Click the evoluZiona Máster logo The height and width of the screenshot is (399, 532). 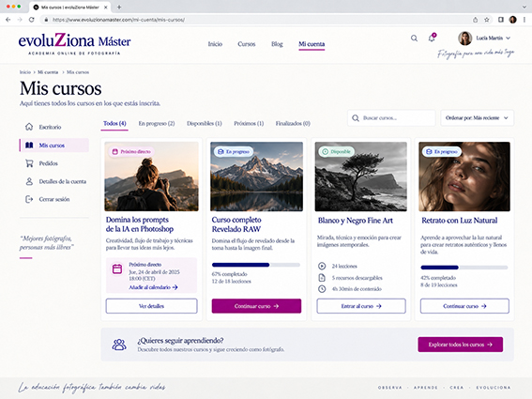coord(74,43)
